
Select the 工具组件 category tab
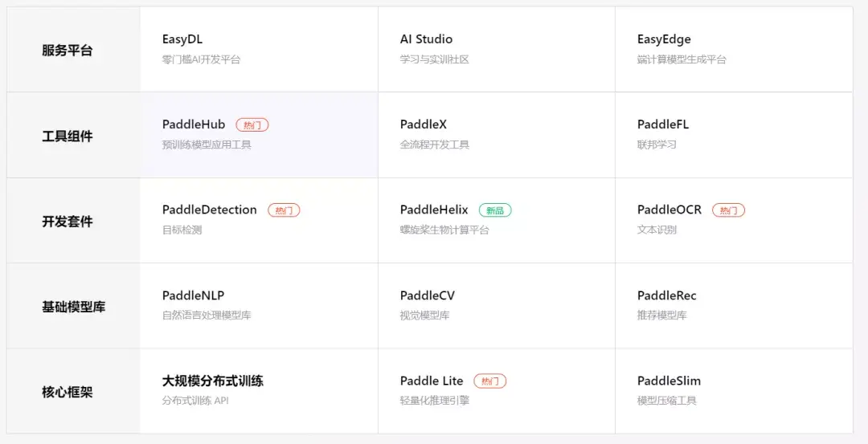tap(68, 136)
